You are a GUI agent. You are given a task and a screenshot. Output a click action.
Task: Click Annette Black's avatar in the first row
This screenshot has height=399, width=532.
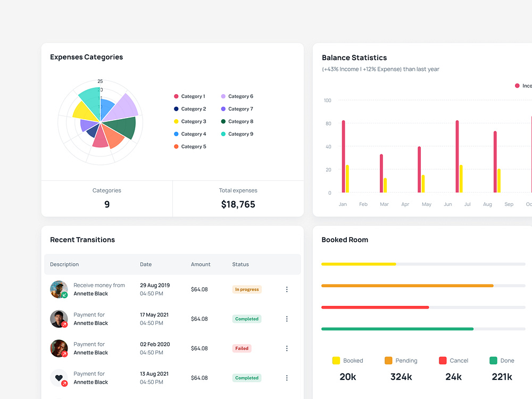coord(59,289)
